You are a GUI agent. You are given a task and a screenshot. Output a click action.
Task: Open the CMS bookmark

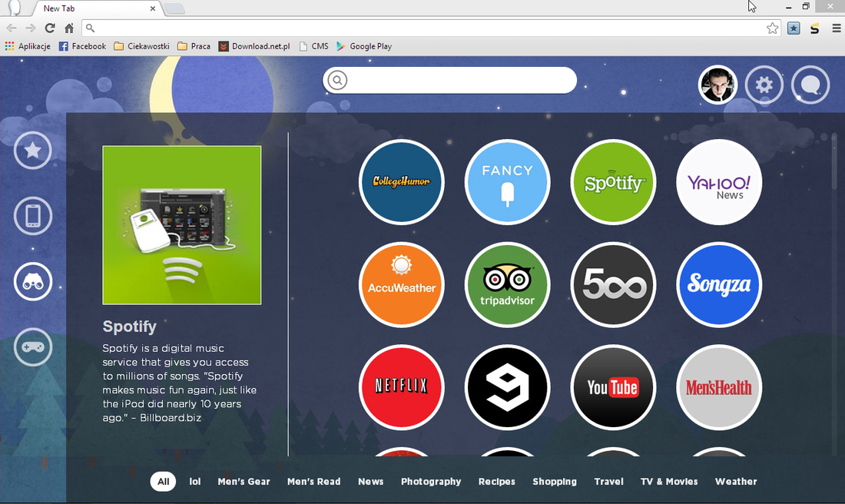[x=313, y=46]
